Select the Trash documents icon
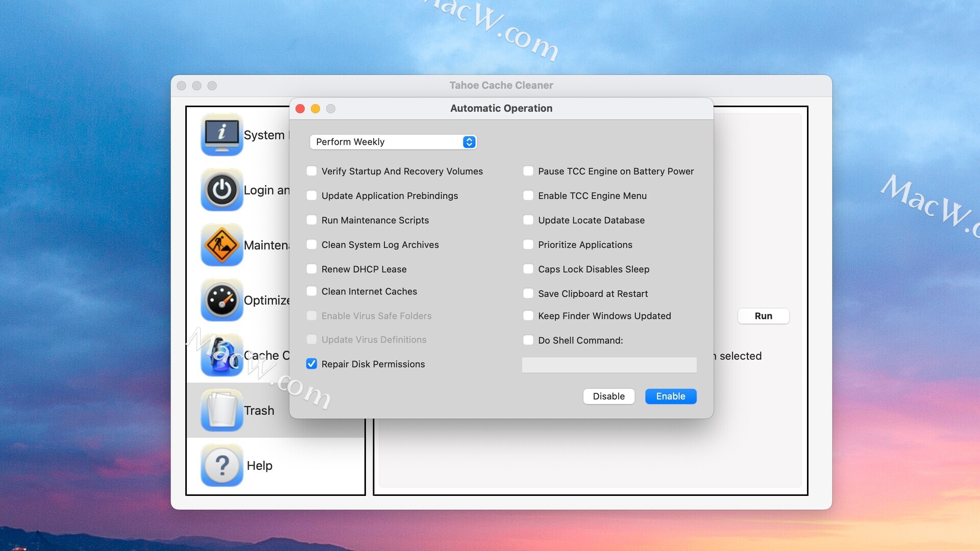The height and width of the screenshot is (551, 980). click(222, 410)
